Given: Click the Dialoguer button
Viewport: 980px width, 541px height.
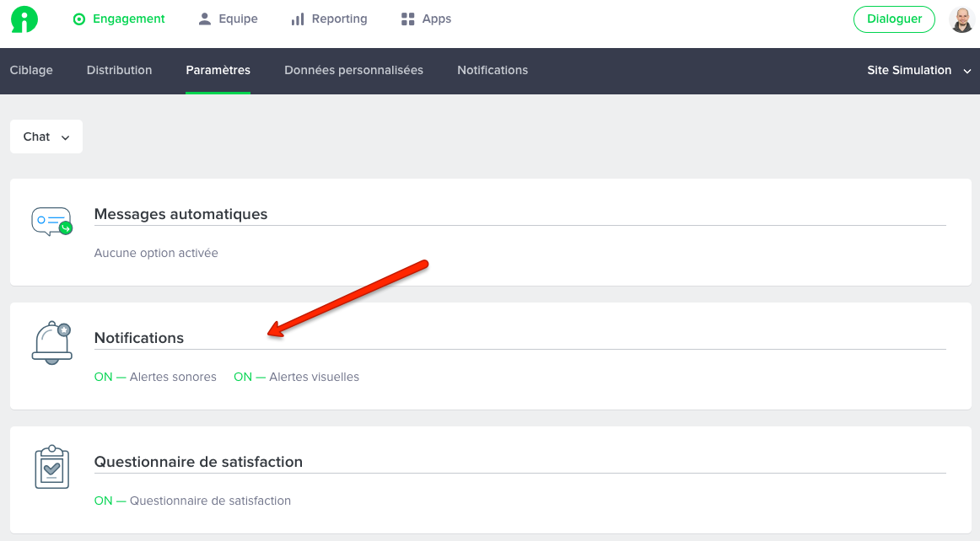Looking at the screenshot, I should (x=894, y=19).
